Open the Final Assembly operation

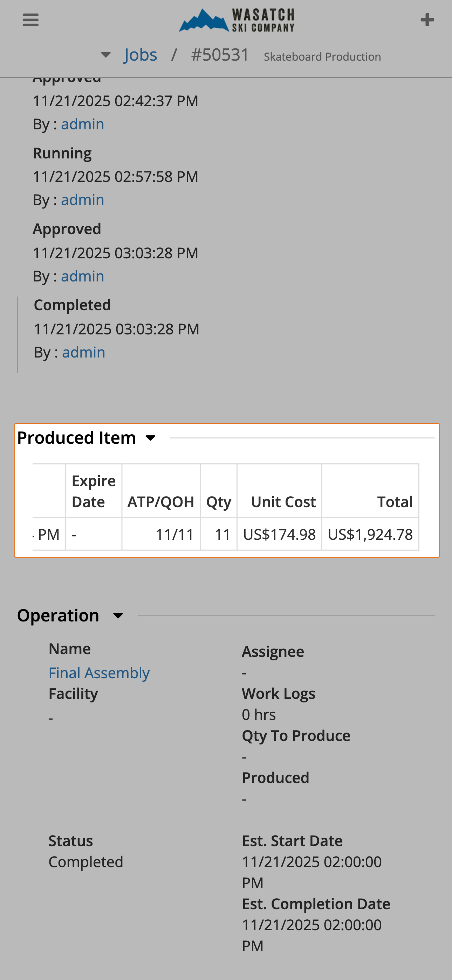[99, 673]
